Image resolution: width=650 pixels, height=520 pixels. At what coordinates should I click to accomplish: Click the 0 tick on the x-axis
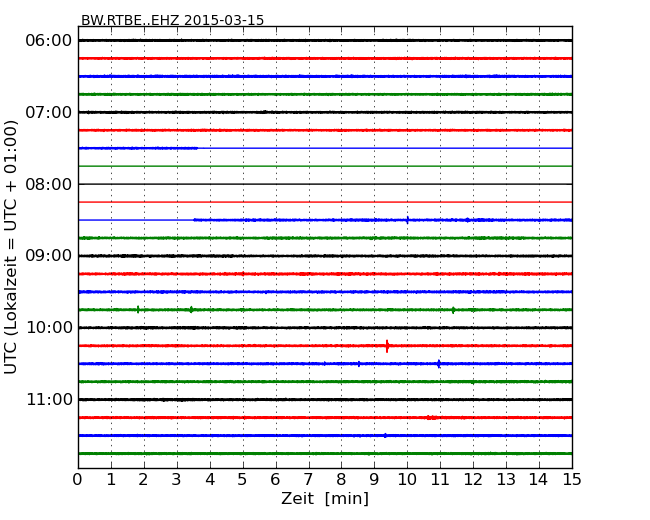[x=78, y=480]
